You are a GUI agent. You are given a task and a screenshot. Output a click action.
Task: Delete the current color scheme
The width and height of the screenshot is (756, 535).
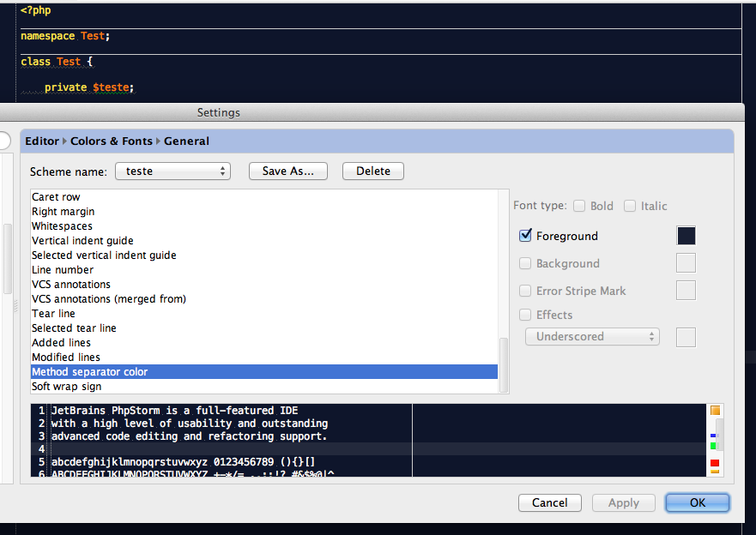373,171
